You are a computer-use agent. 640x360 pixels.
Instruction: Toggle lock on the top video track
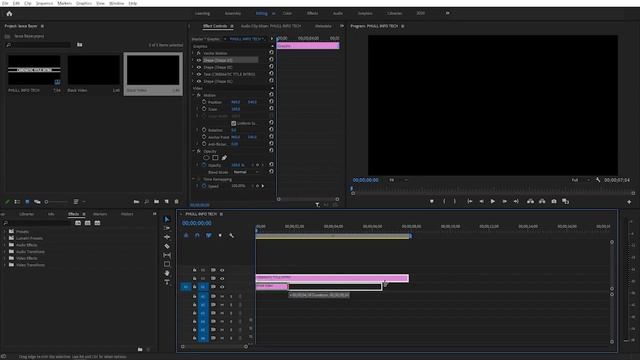pos(195,270)
